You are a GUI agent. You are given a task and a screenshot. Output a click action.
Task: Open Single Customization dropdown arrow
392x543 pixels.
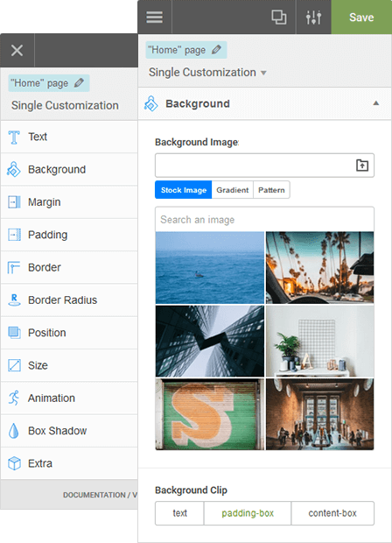(x=263, y=73)
